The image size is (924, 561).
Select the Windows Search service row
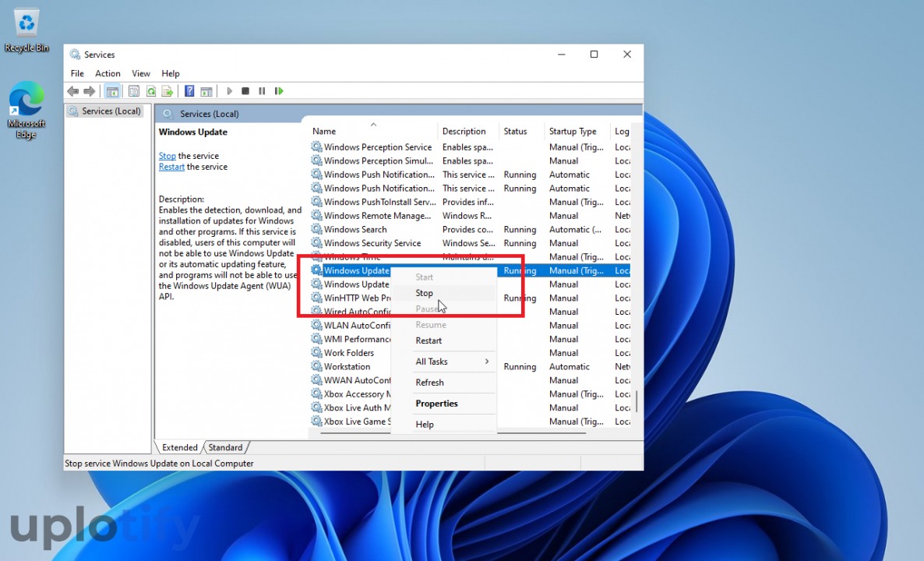click(x=470, y=229)
